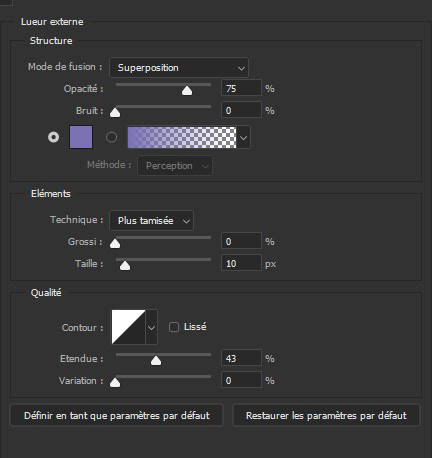Expand the Contour picker arrow

[152, 327]
